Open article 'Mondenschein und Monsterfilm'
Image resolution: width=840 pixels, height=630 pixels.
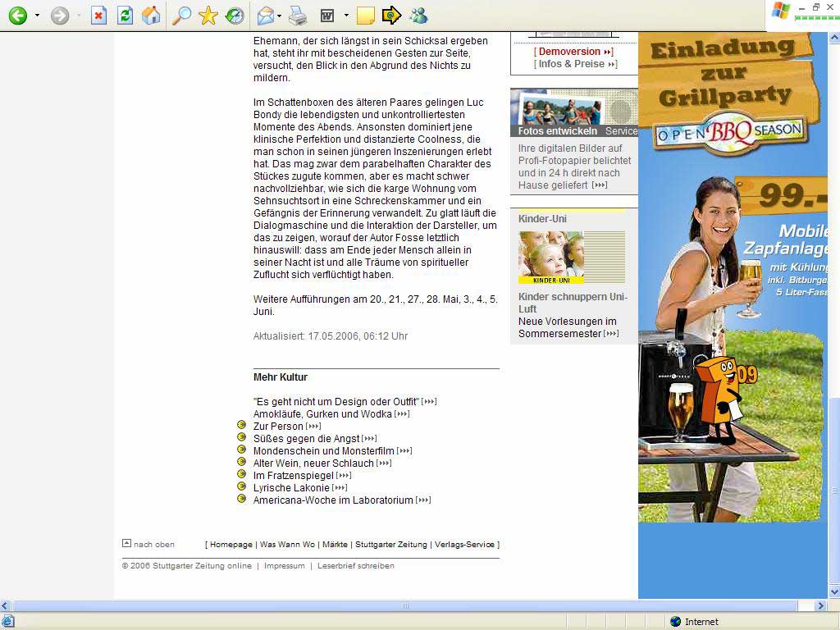[323, 451]
